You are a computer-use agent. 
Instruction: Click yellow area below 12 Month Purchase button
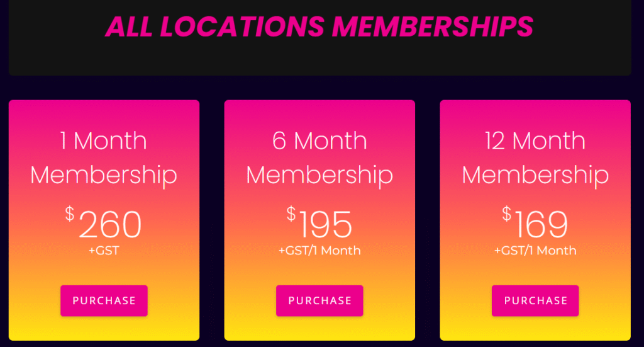click(535, 329)
